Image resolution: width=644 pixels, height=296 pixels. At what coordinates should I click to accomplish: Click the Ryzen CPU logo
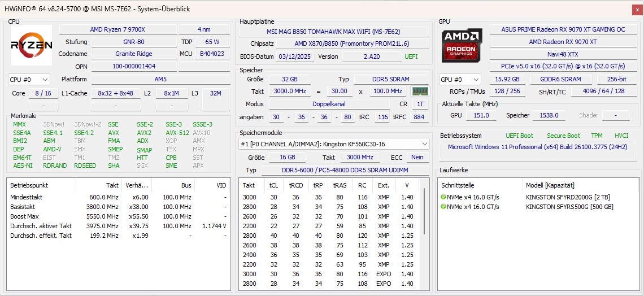(x=32, y=45)
